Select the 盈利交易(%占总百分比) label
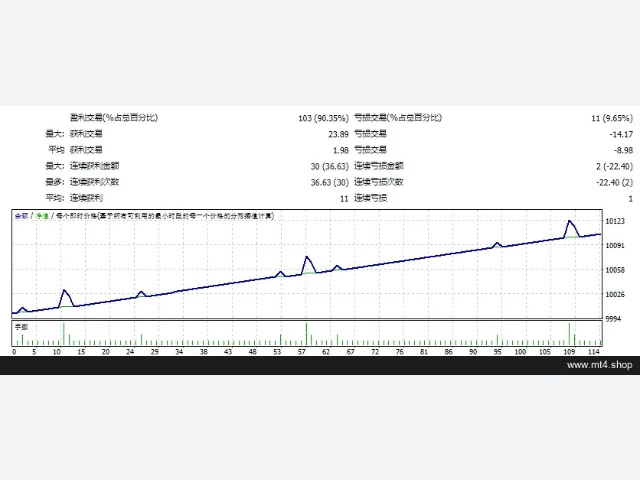This screenshot has height=480, width=640. click(114, 118)
